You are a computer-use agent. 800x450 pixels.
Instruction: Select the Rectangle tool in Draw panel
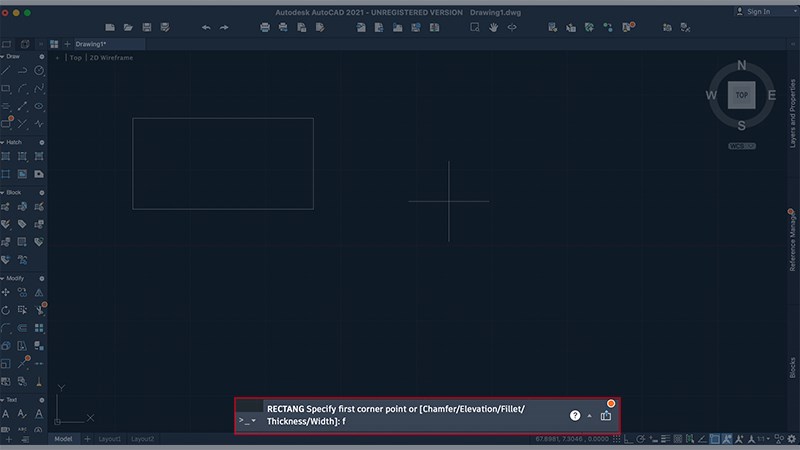[x=6, y=89]
